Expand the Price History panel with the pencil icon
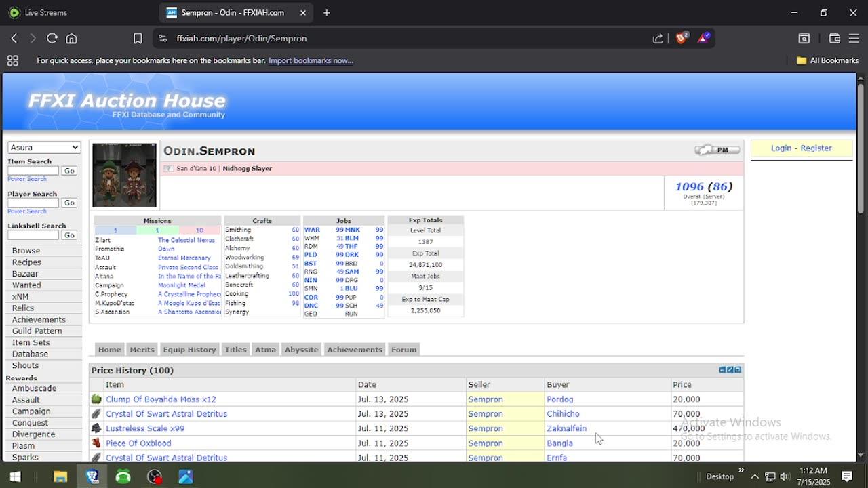 730,370
